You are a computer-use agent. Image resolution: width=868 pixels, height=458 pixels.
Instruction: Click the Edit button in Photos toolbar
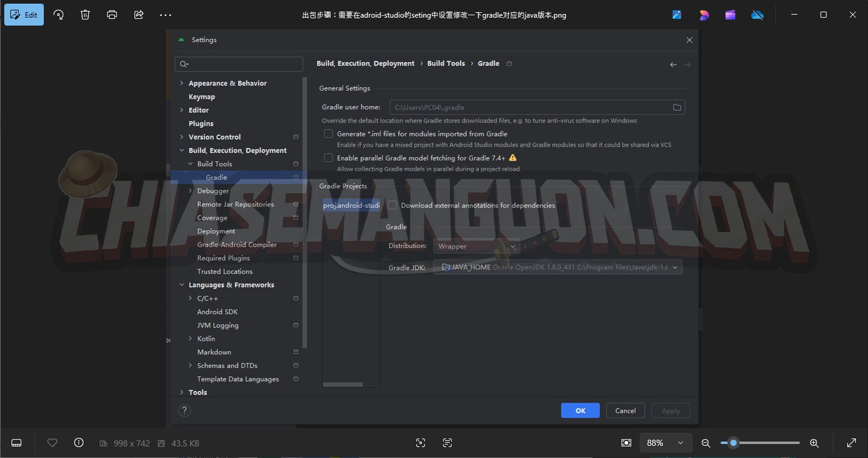tap(24, 15)
